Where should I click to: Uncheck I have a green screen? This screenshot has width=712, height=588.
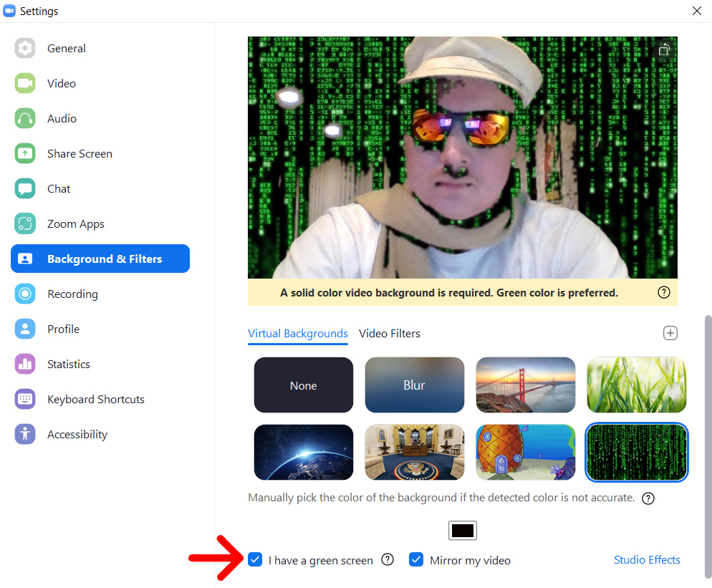(255, 560)
